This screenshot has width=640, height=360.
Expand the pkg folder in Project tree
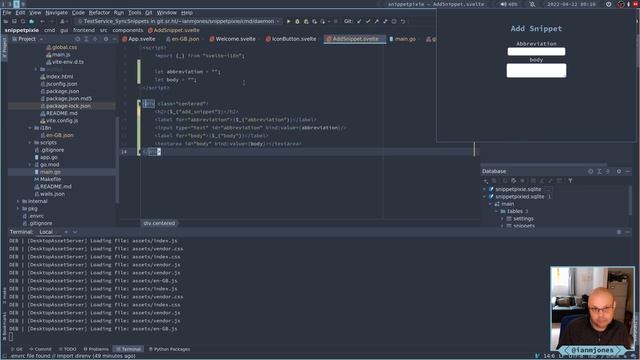tap(18, 209)
